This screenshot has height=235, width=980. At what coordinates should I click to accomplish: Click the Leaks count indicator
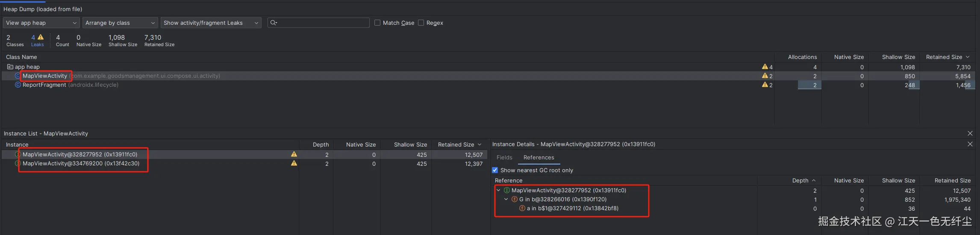click(x=37, y=41)
